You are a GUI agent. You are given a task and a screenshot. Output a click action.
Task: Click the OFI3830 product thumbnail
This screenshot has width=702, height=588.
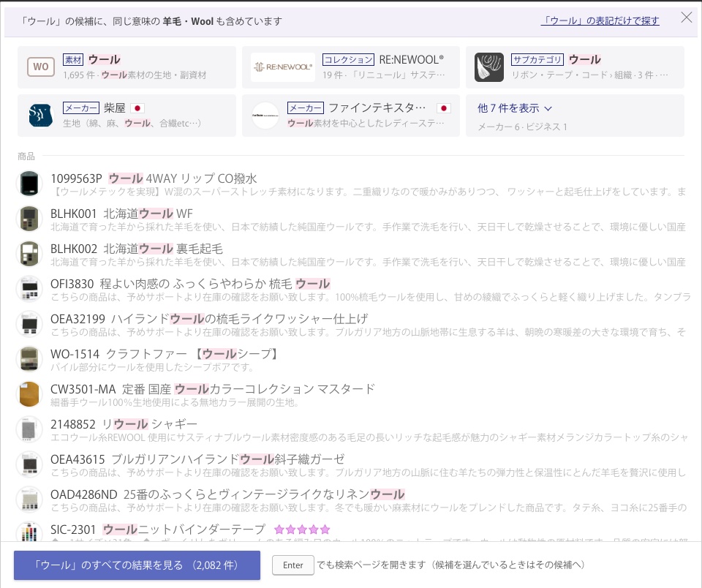(29, 289)
